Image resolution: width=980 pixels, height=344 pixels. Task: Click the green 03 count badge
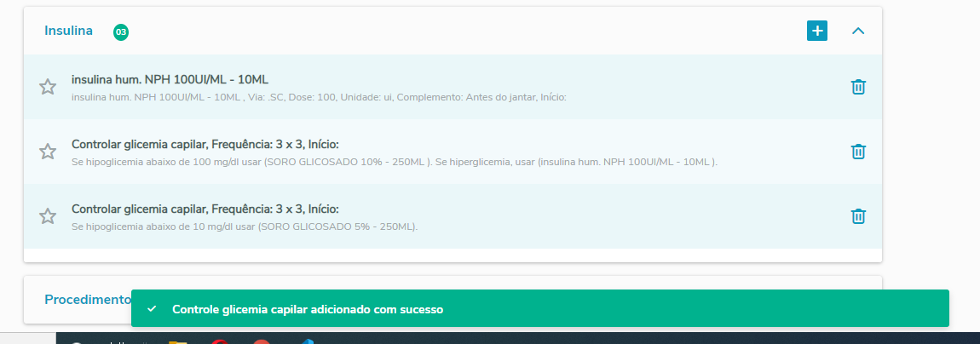pyautogui.click(x=121, y=32)
